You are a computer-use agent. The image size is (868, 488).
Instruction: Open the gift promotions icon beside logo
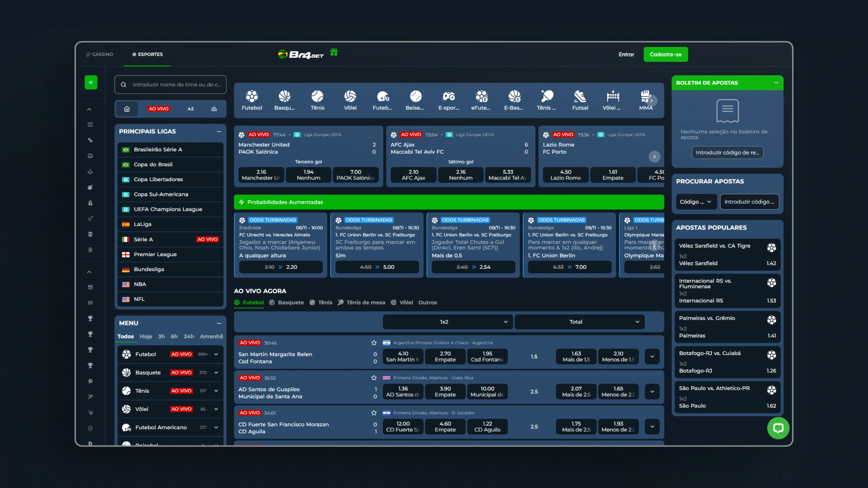coord(334,52)
